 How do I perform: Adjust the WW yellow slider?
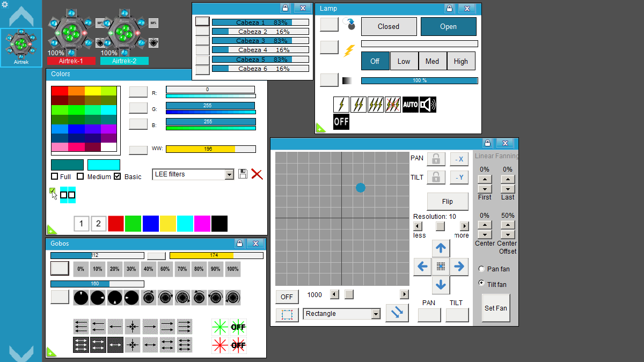(x=210, y=149)
